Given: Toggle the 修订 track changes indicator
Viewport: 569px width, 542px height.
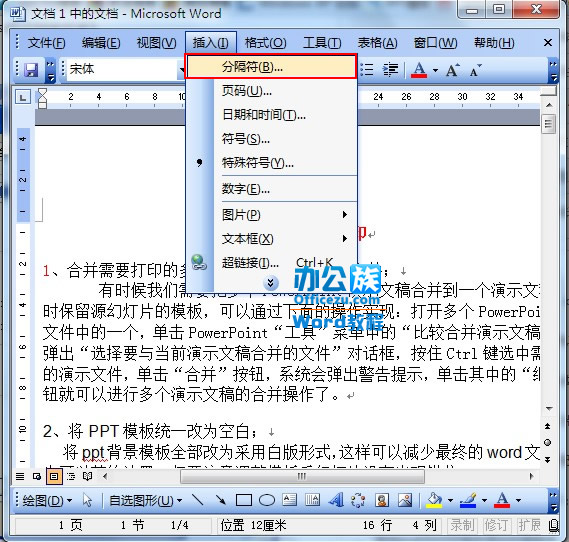Looking at the screenshot, I should (496, 525).
